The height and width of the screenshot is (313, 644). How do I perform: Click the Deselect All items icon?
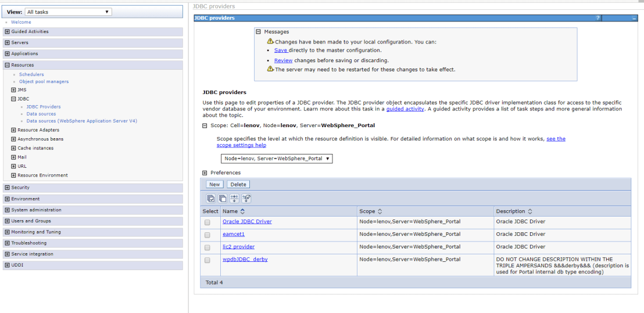[x=223, y=199]
